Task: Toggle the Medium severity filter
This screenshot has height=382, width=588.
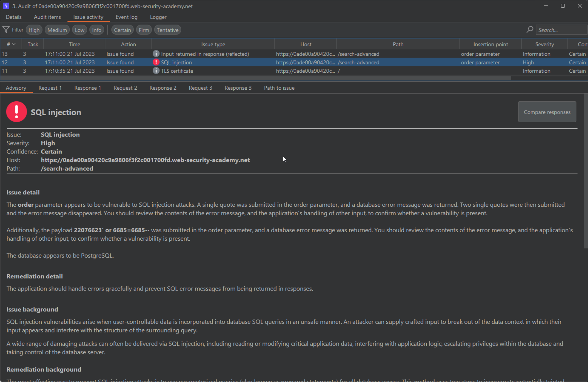Action: 57,30
